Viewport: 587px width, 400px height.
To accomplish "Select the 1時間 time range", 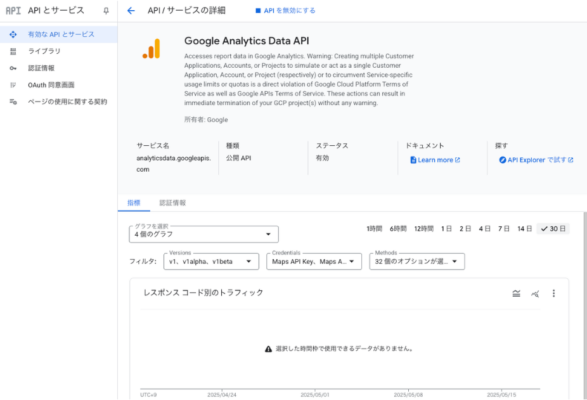I will tap(374, 229).
